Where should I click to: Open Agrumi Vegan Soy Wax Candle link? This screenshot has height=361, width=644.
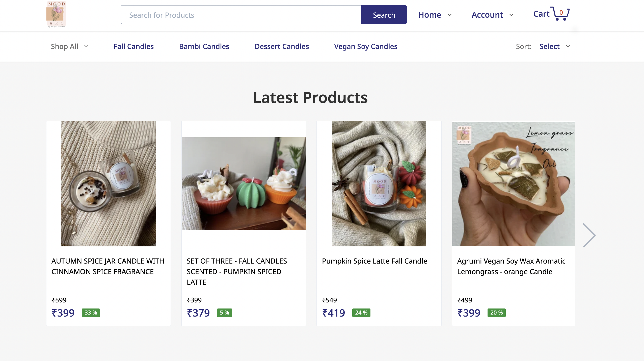(511, 266)
